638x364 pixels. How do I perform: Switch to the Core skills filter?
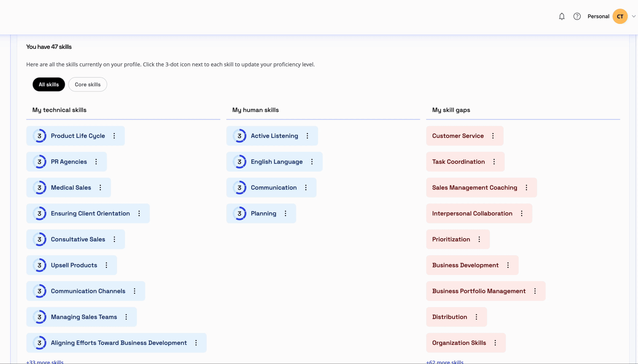(88, 85)
